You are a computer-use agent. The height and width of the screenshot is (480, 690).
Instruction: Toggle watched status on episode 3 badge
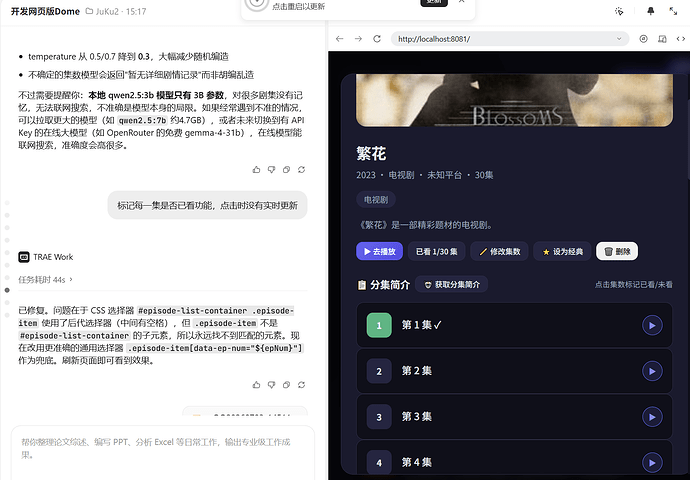click(379, 417)
